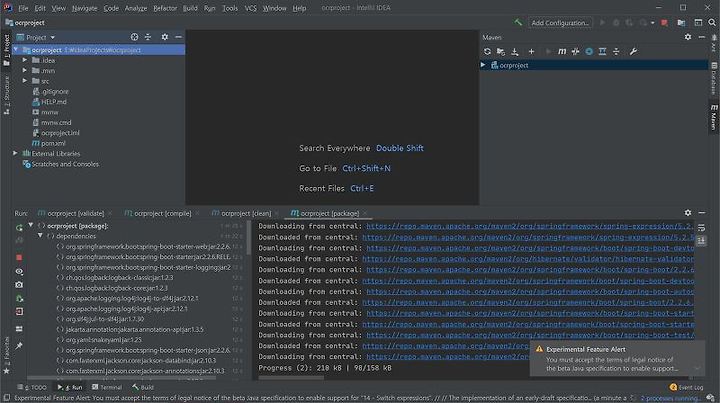Open Maven side tab on right edge

[714, 117]
